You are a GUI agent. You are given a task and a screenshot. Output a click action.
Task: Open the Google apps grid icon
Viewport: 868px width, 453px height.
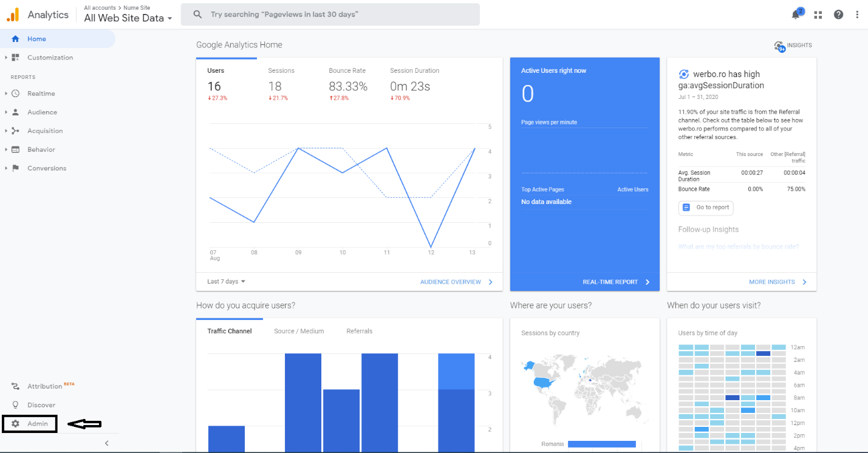tap(818, 15)
